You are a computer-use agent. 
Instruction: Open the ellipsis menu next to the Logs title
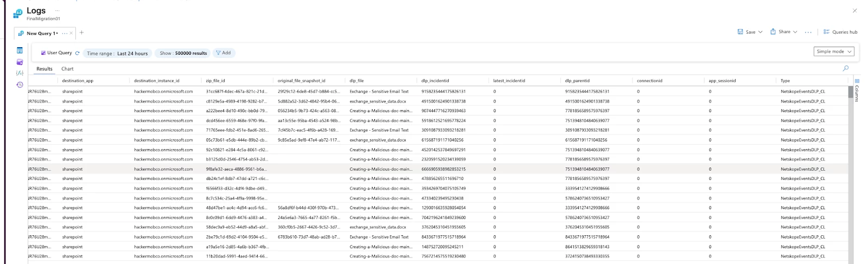(58, 11)
